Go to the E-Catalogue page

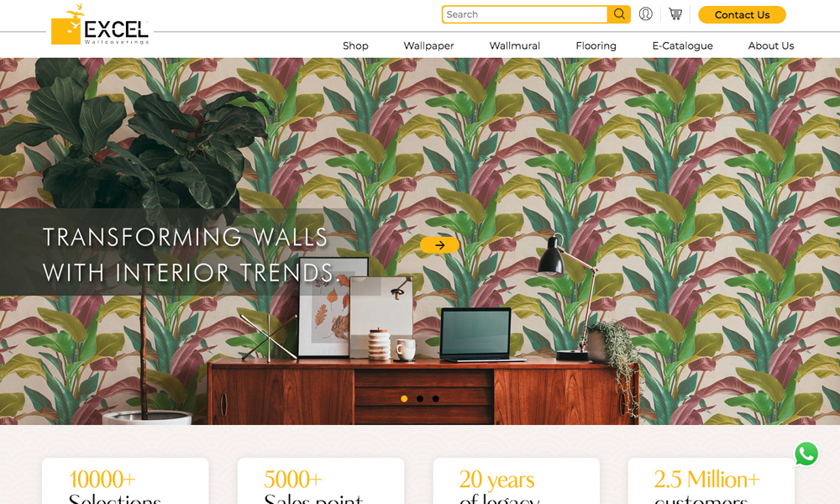click(682, 45)
